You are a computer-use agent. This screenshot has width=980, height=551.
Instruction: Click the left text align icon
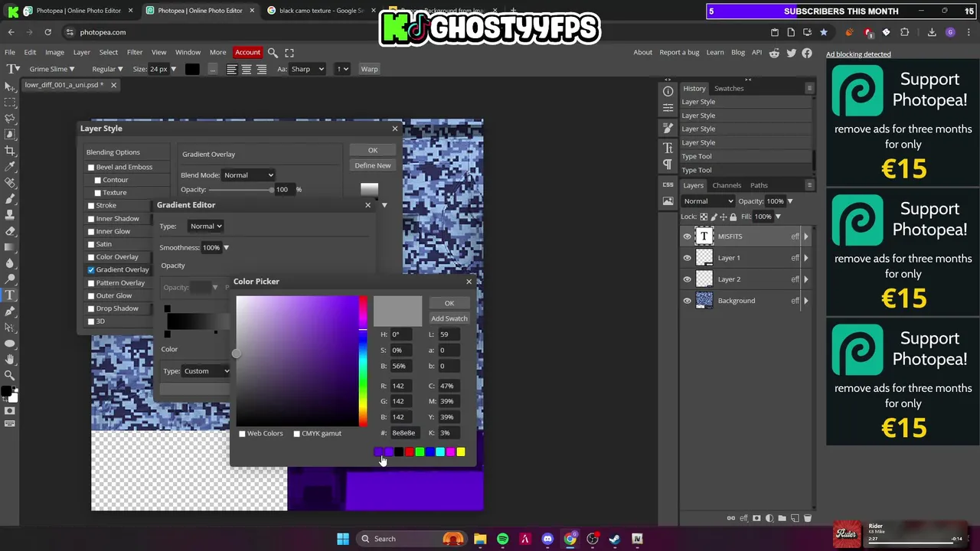231,69
